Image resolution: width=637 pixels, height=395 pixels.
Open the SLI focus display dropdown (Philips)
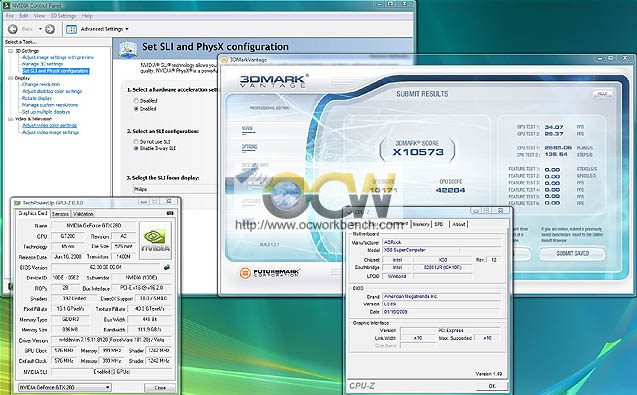click(x=175, y=189)
